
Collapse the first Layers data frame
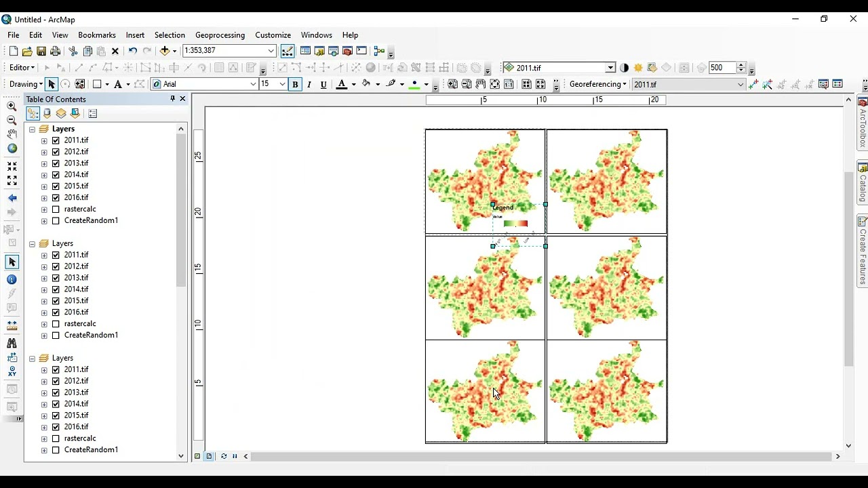point(32,129)
